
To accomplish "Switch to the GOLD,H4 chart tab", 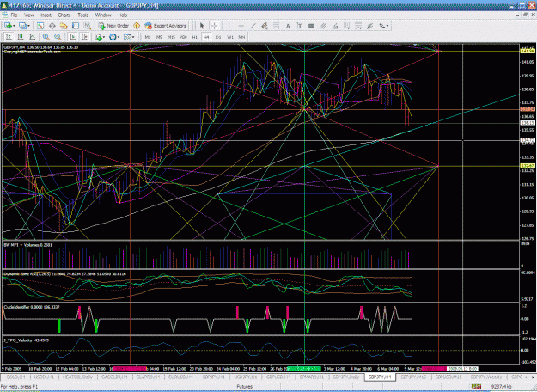I will coord(15,377).
